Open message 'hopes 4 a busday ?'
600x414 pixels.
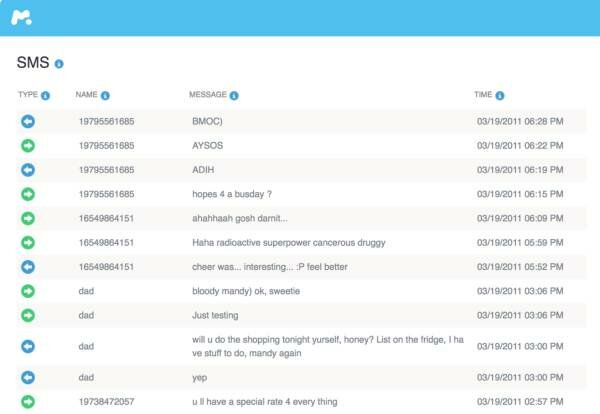point(232,194)
